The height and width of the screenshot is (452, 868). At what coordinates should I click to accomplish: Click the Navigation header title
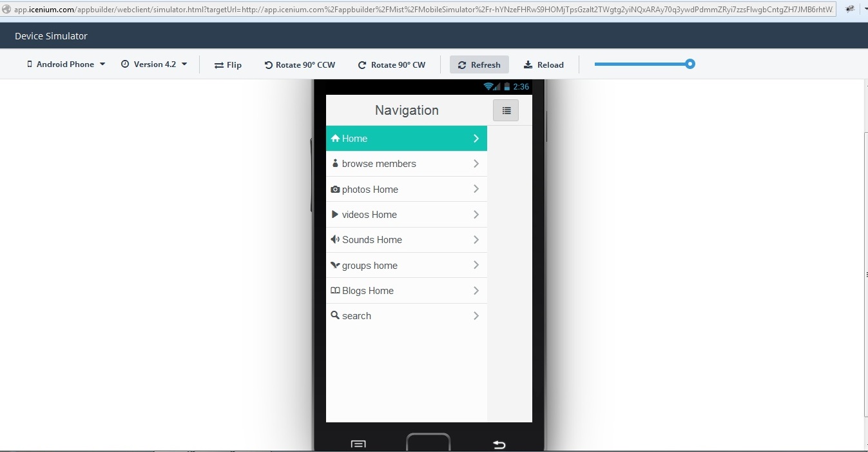(407, 110)
